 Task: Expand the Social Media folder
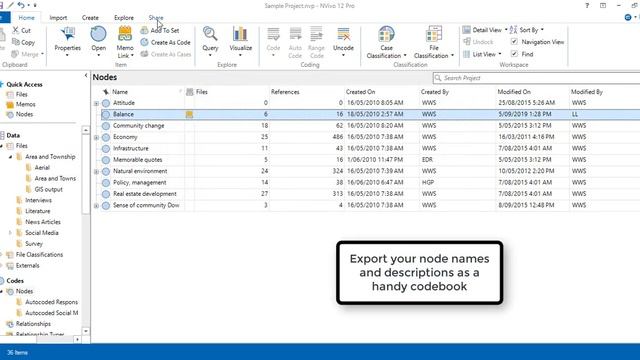10,233
